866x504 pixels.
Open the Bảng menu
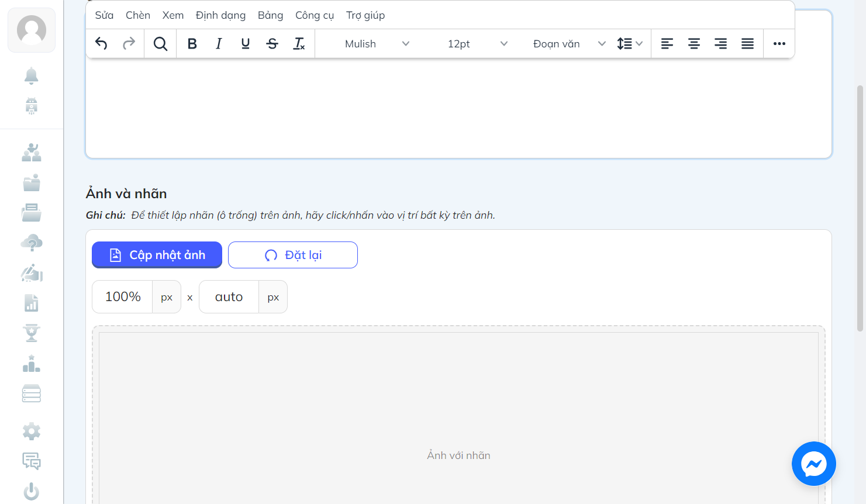270,15
